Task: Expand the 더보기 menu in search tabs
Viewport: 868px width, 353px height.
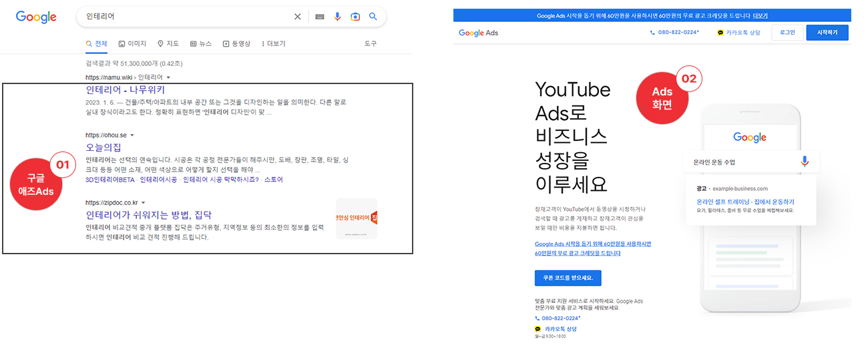Action: coord(274,43)
